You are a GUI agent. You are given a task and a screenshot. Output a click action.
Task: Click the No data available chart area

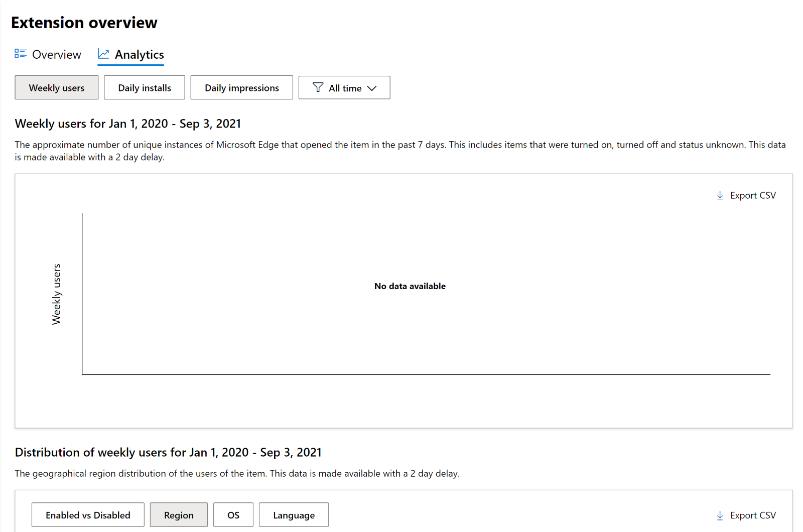(410, 286)
